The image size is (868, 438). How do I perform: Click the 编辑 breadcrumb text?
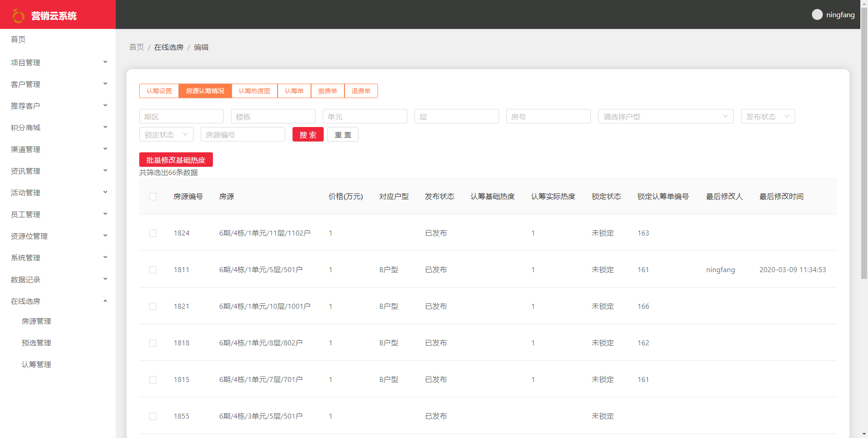pos(201,47)
